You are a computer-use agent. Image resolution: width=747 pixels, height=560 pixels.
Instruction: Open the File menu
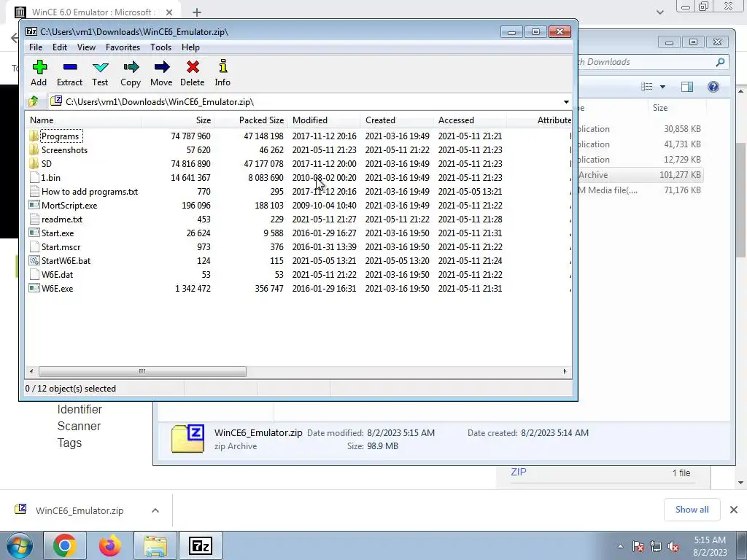coord(36,47)
